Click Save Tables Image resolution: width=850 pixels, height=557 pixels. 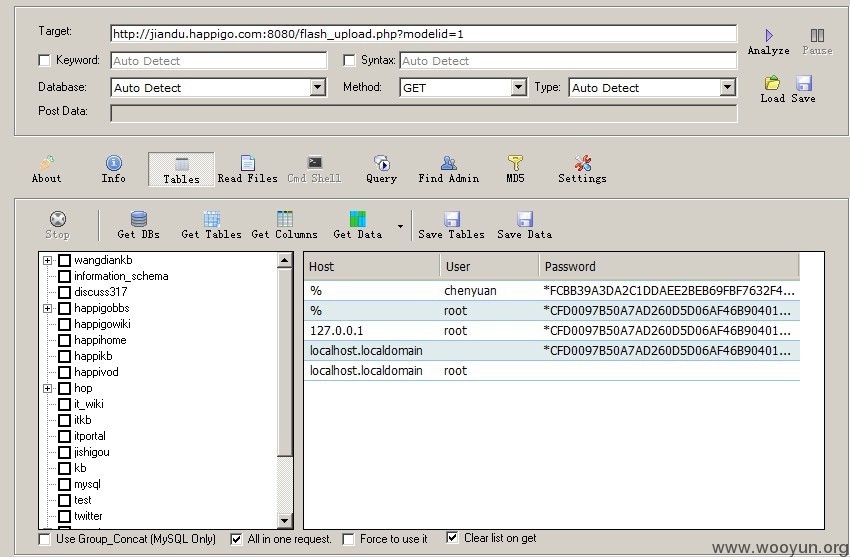[451, 225]
